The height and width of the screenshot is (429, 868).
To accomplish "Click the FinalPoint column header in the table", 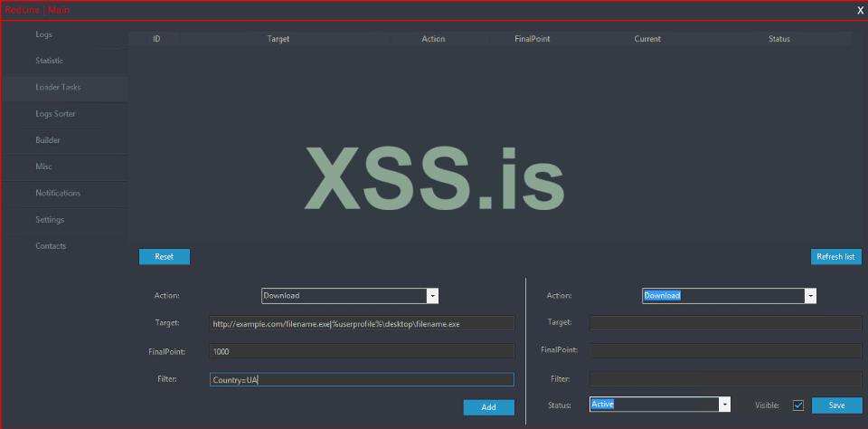I will [x=532, y=39].
